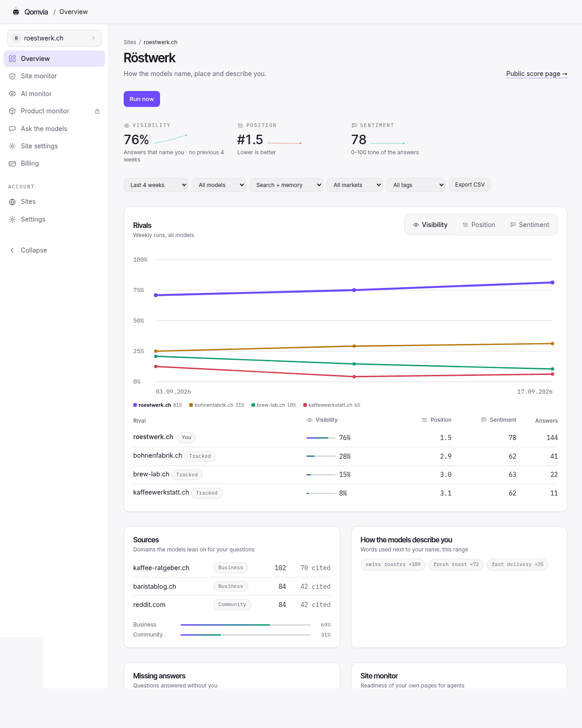
Task: Open Ask the models page
Action: point(55,129)
